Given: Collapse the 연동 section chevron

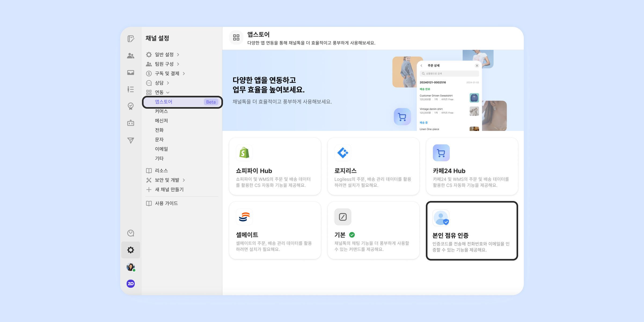Looking at the screenshot, I should tap(168, 93).
